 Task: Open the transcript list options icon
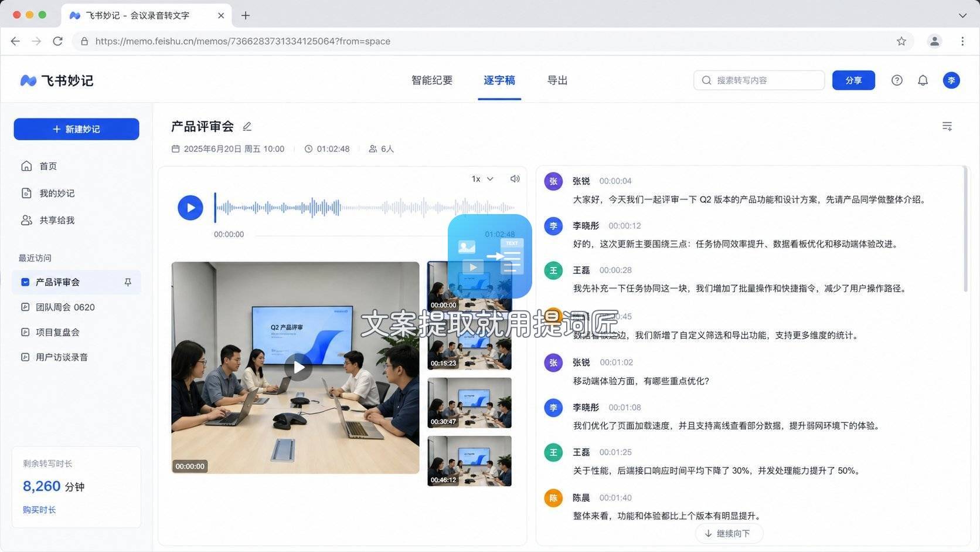(x=947, y=126)
